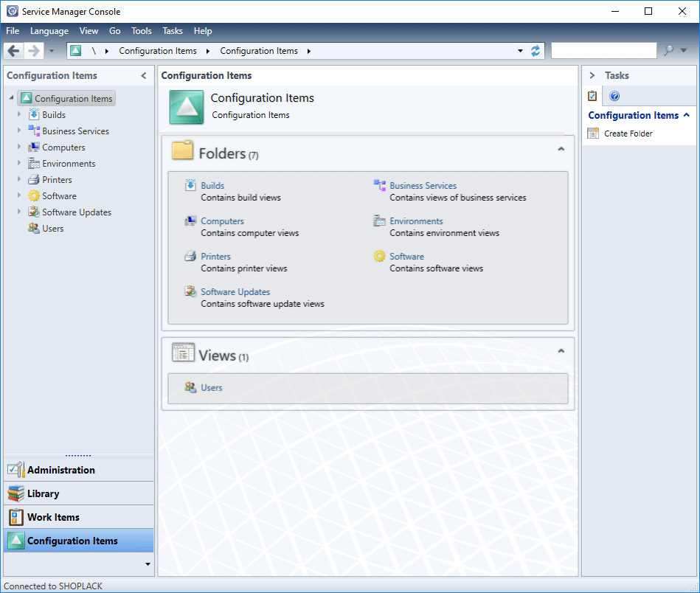Viewport: 700px width, 593px height.
Task: Click the Printers icon in the tree
Action: 34,179
